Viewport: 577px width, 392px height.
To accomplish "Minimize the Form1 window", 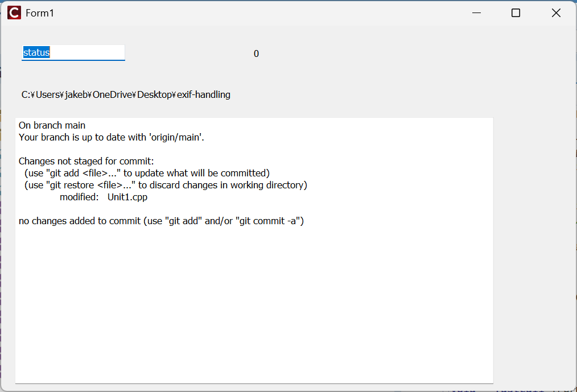I will click(x=476, y=13).
